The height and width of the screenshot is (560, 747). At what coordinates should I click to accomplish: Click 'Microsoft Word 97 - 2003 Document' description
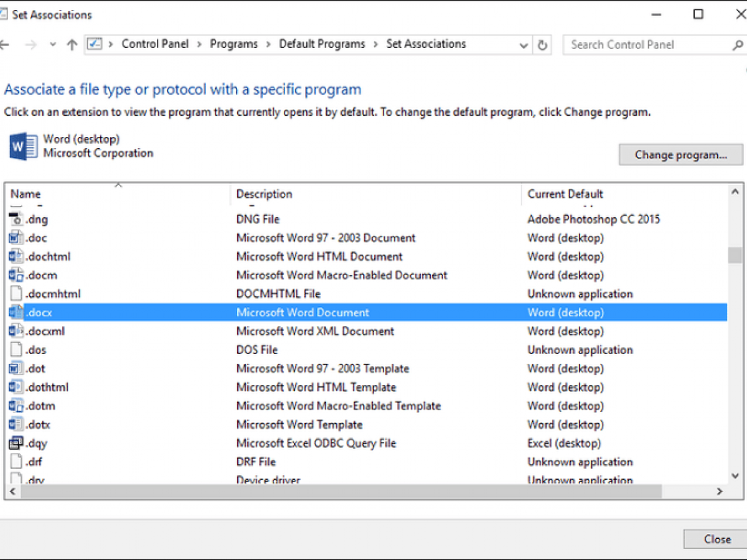[326, 238]
